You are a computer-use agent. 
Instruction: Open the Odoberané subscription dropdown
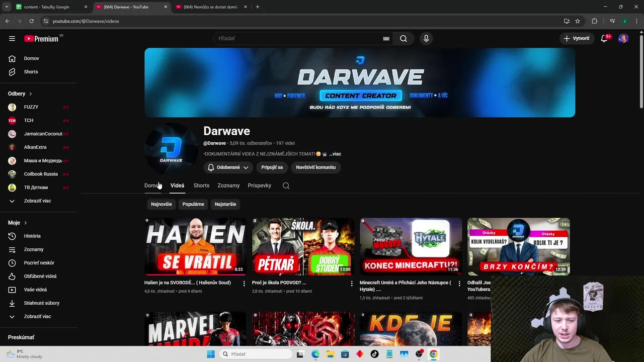pos(228,167)
